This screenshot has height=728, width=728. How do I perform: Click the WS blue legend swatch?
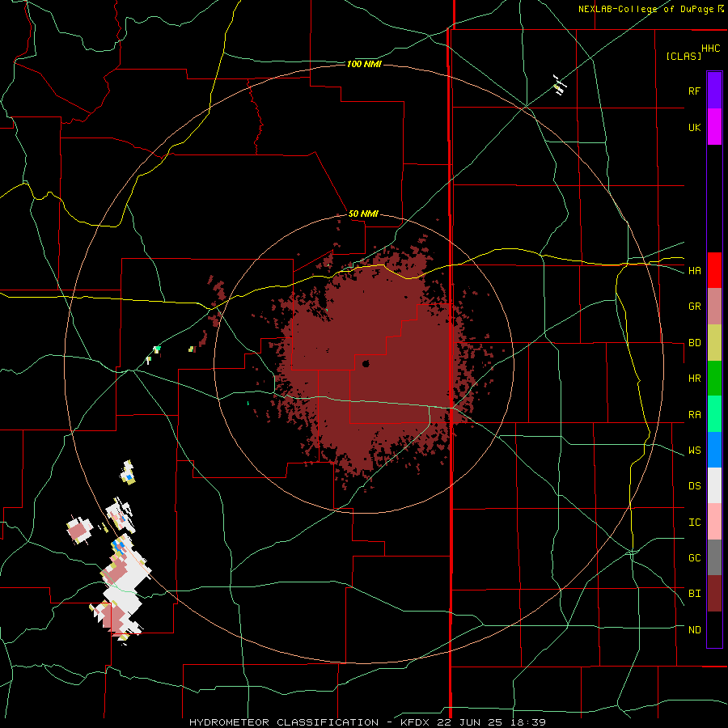pyautogui.click(x=714, y=450)
